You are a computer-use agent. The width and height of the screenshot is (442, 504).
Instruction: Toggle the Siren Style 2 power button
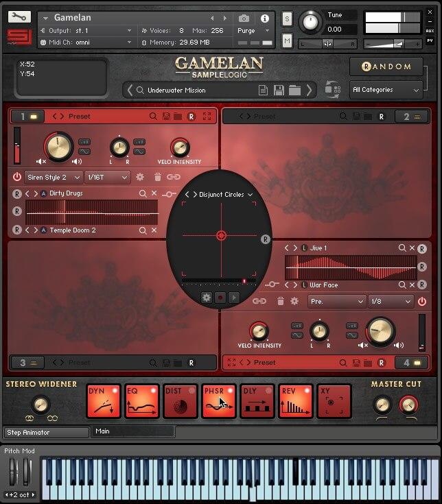(x=17, y=177)
